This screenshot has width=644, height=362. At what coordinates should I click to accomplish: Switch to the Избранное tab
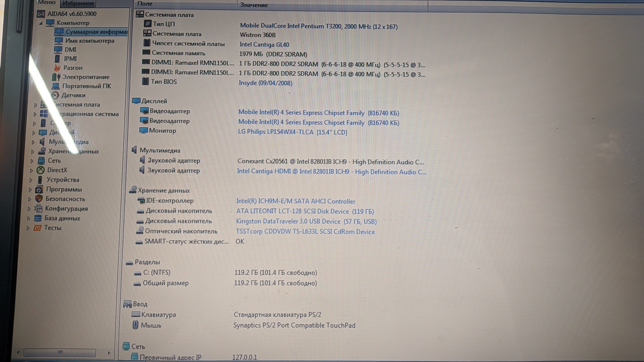[x=78, y=3]
